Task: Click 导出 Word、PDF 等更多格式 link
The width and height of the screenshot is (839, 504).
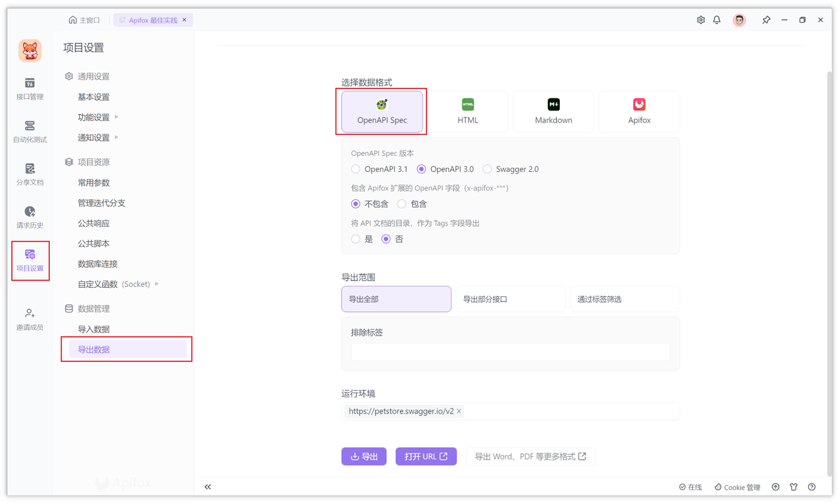Action: 530,456
